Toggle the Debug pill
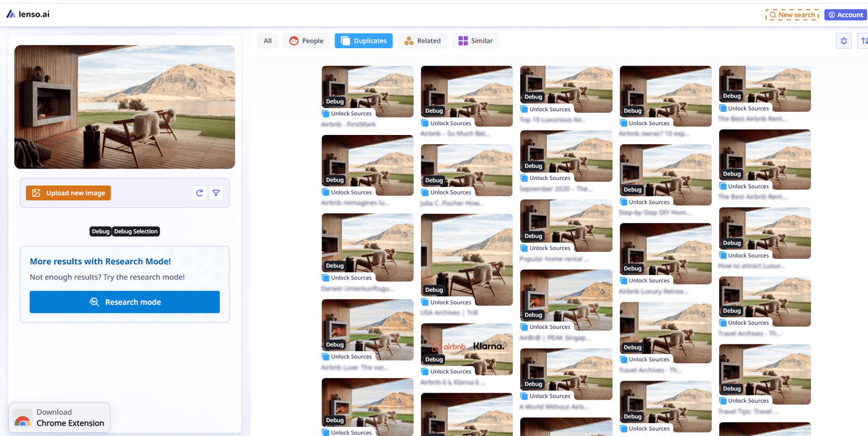 click(100, 231)
